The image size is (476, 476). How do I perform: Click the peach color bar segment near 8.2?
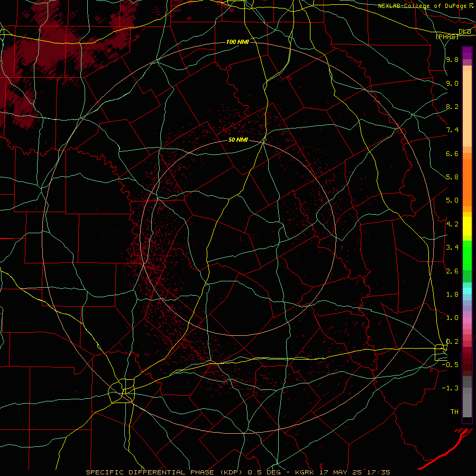coord(467,108)
